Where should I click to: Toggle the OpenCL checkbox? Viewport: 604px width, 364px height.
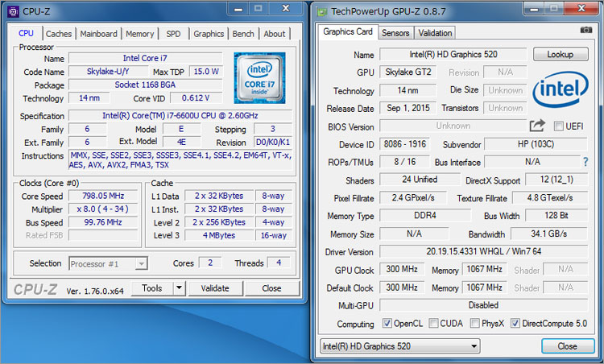pyautogui.click(x=387, y=323)
